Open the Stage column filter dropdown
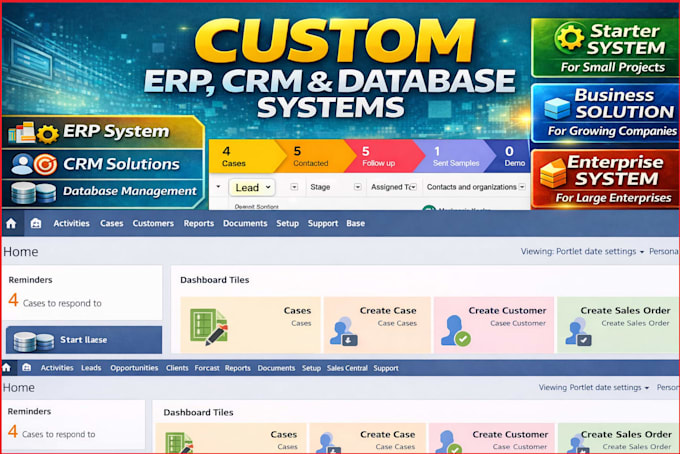Screen dimensions: 680x454 (357, 187)
